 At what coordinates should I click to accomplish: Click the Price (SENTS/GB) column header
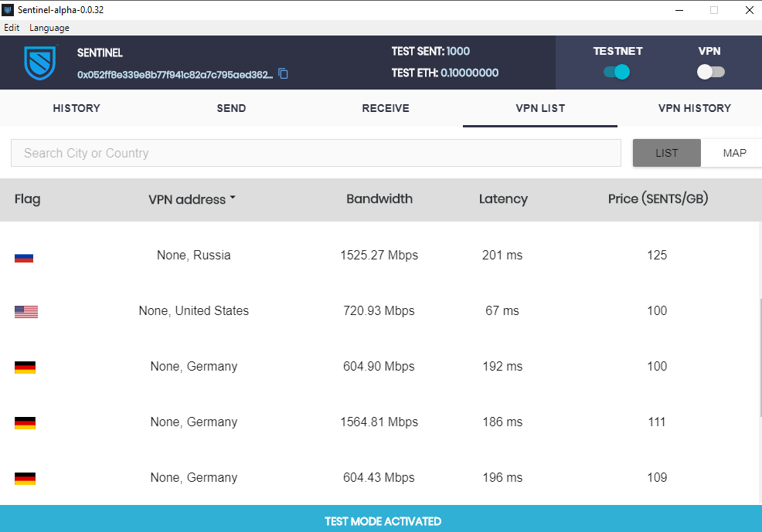click(658, 199)
